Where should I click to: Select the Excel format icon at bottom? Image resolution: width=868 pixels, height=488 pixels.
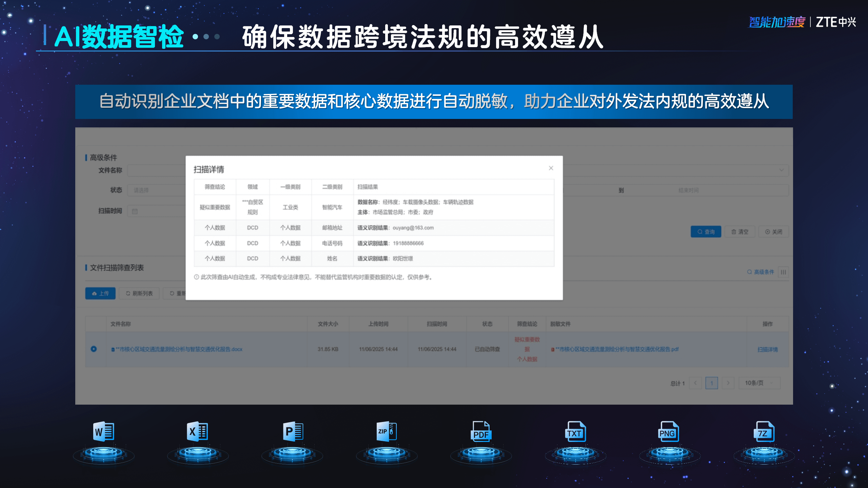[197, 432]
